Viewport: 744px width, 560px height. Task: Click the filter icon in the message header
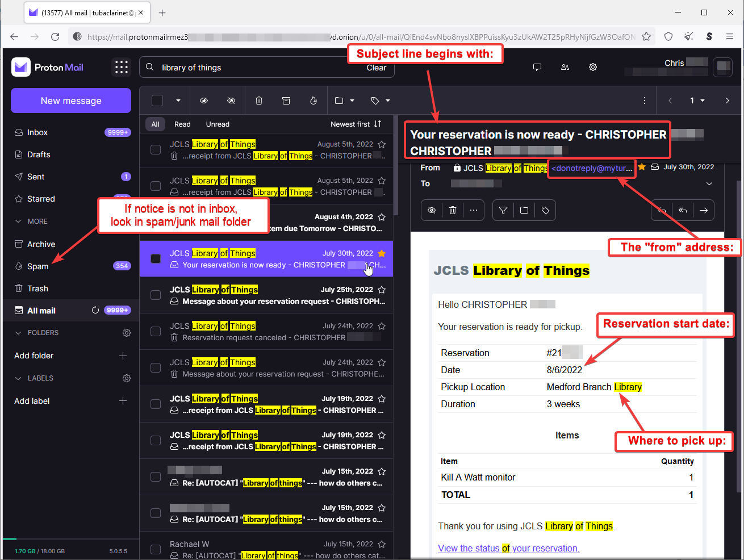click(503, 210)
